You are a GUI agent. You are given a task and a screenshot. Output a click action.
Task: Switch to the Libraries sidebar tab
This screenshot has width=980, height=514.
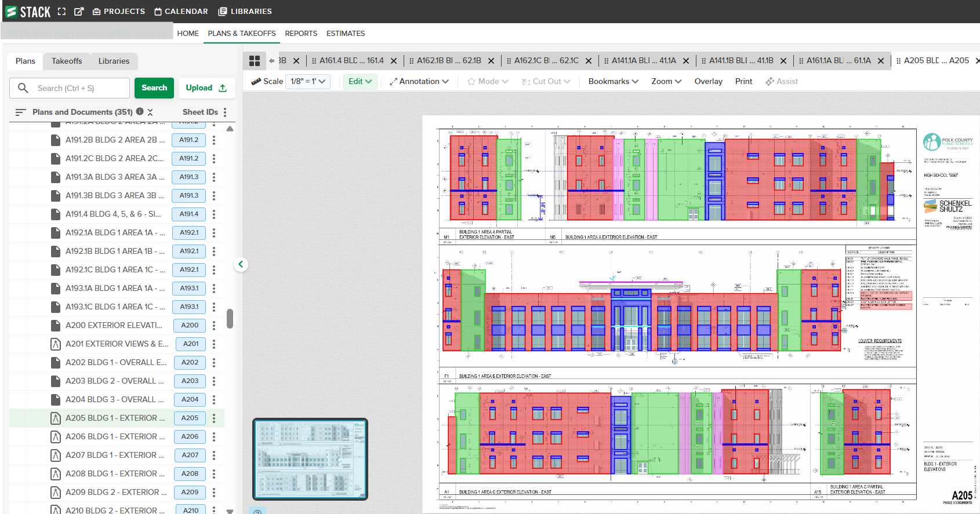click(114, 61)
